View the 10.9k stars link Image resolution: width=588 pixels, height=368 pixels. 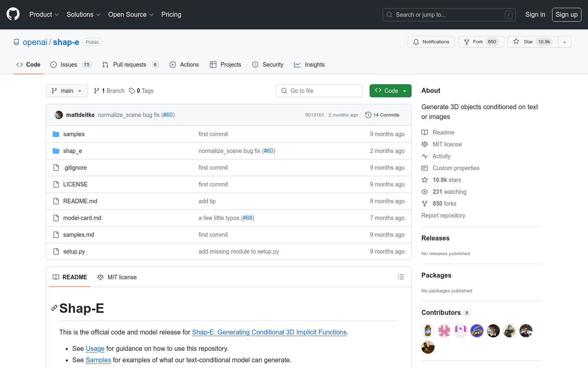441,180
